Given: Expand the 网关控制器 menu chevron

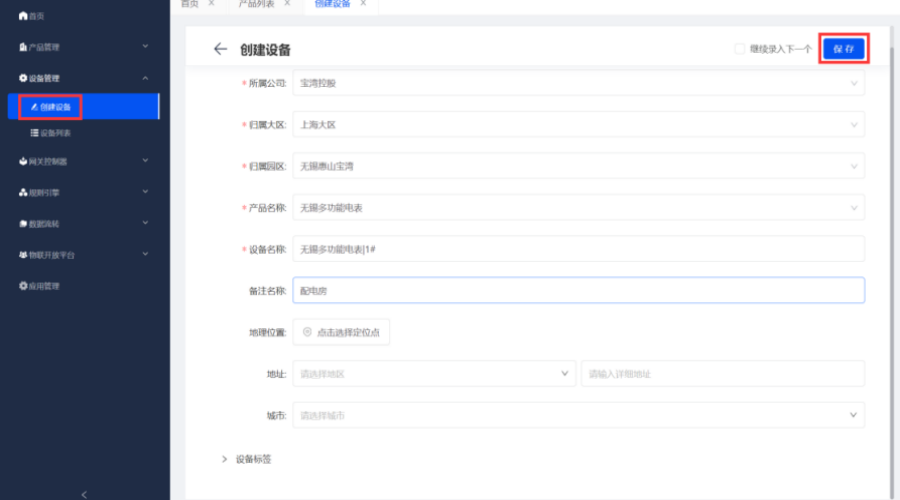Looking at the screenshot, I should click(x=145, y=161).
